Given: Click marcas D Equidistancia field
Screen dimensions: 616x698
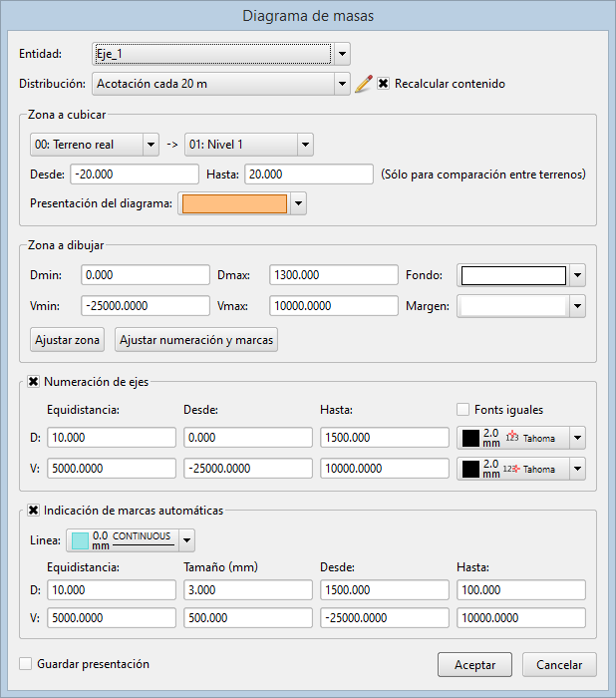Looking at the screenshot, I should click(x=112, y=590).
